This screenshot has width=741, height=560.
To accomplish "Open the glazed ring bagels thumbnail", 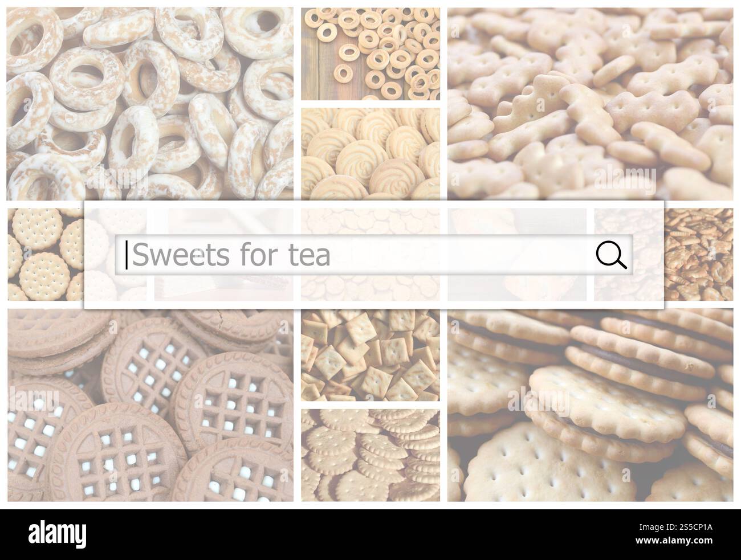I will coord(150,104).
